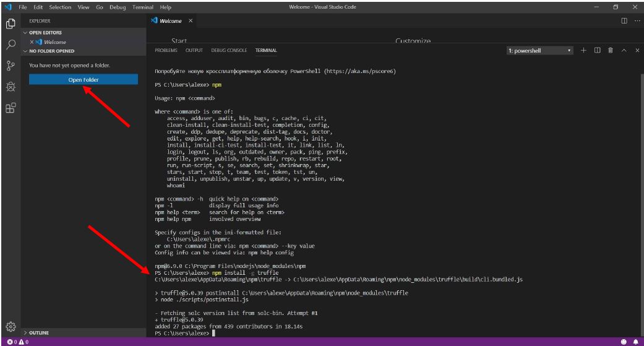Open notifications bell in status bar
Screen dimensions: 644x346
(x=635, y=342)
